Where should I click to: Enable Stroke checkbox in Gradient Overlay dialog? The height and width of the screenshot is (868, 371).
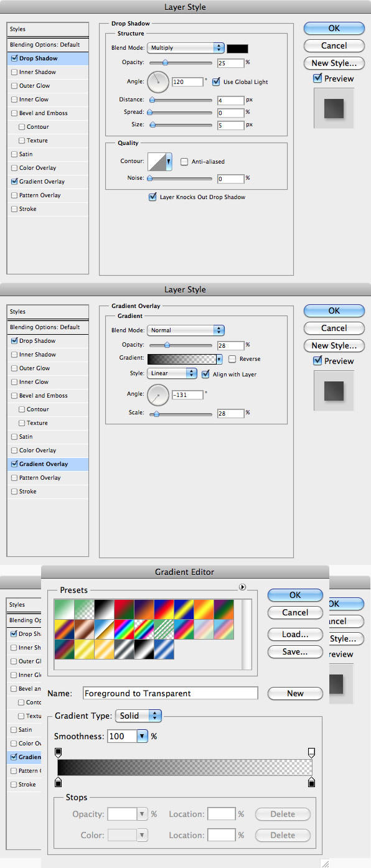(14, 492)
